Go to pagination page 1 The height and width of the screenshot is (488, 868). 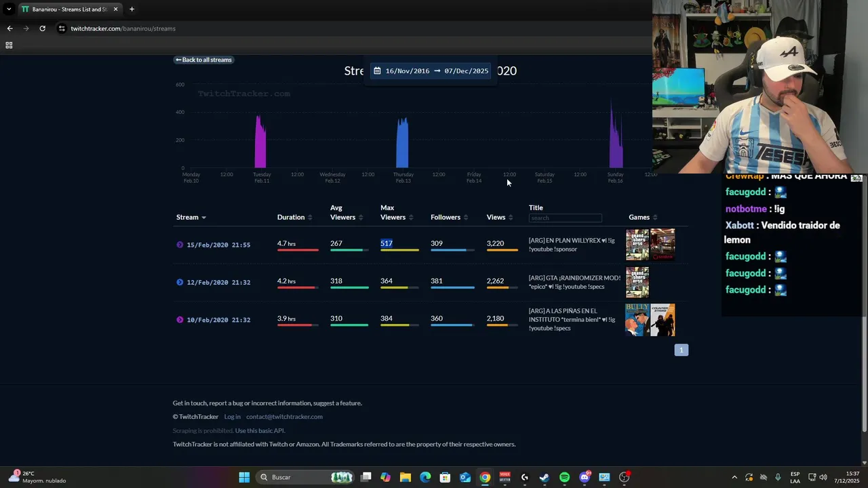click(682, 350)
